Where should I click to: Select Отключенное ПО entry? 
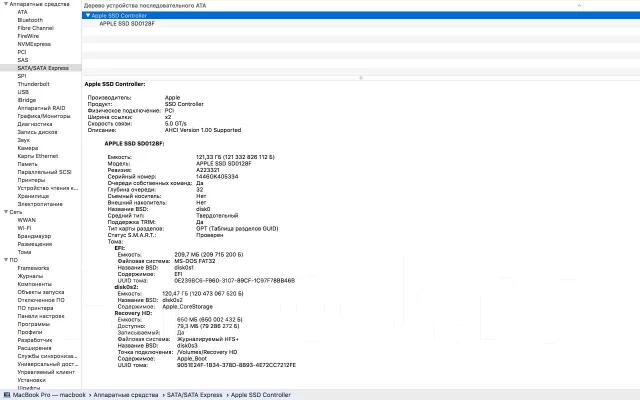(x=41, y=300)
